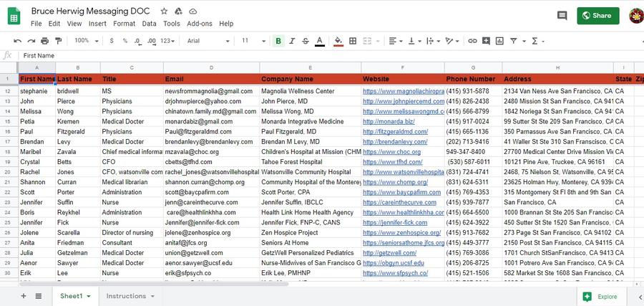Open the all sheets list
644x306 pixels.
[x=38, y=296]
